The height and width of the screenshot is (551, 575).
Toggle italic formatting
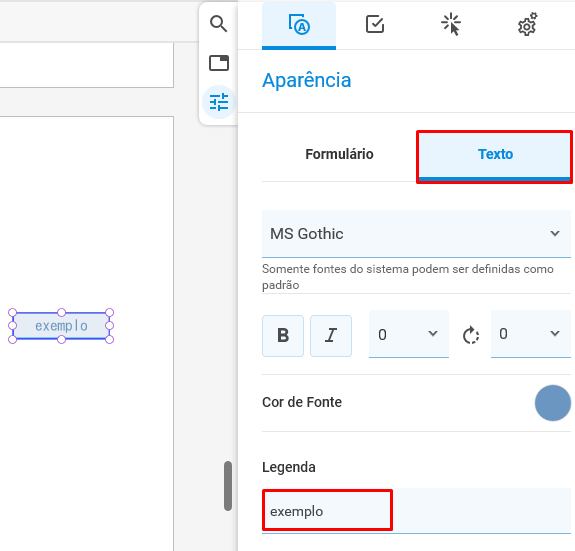331,335
